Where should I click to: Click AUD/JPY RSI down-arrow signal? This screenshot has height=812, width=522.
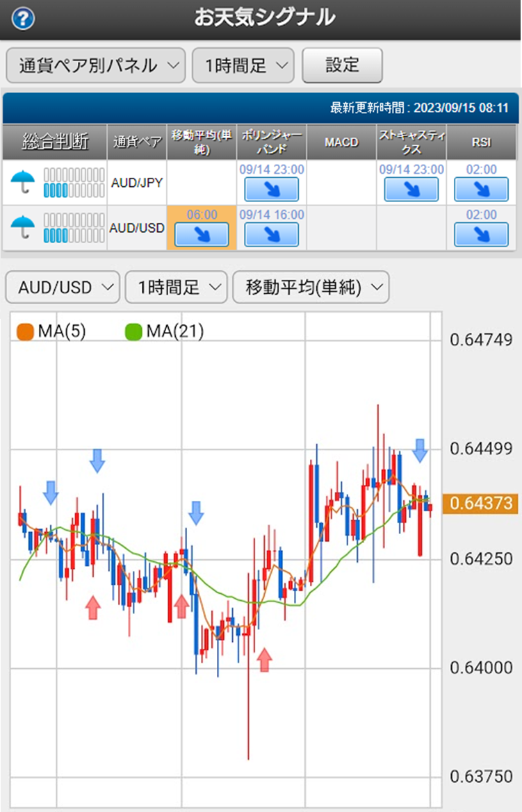tap(481, 190)
